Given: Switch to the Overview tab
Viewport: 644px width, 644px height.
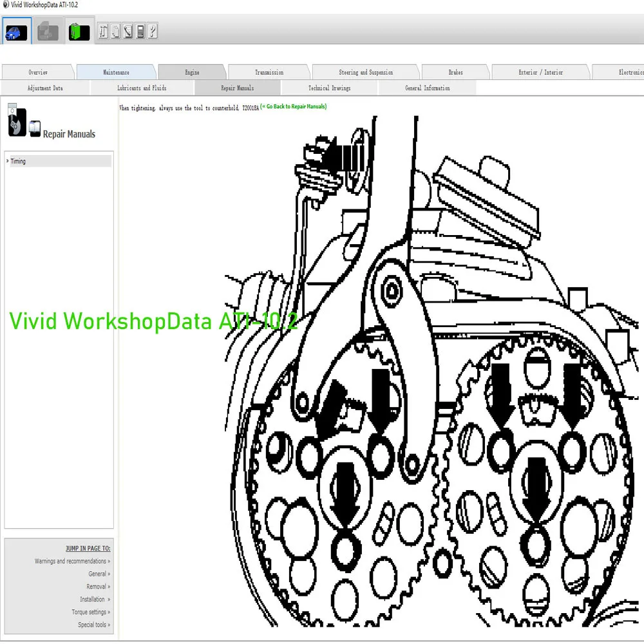Looking at the screenshot, I should 38,72.
